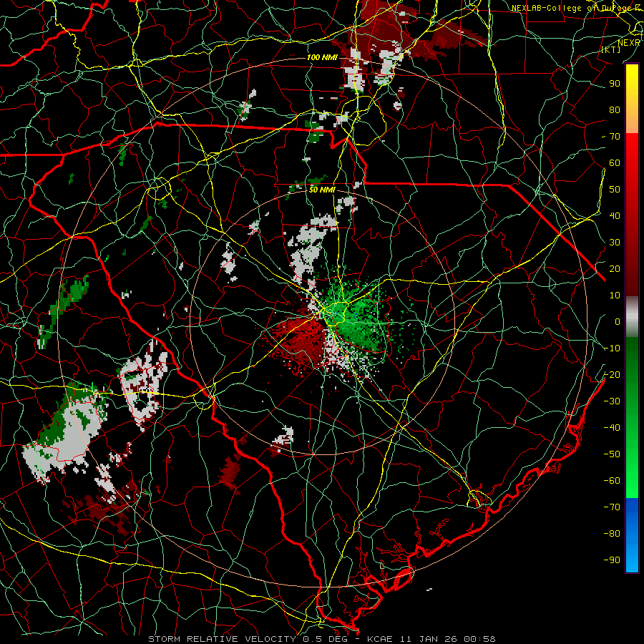Select the -60 knot scale value
The width and height of the screenshot is (644, 644).
click(612, 481)
